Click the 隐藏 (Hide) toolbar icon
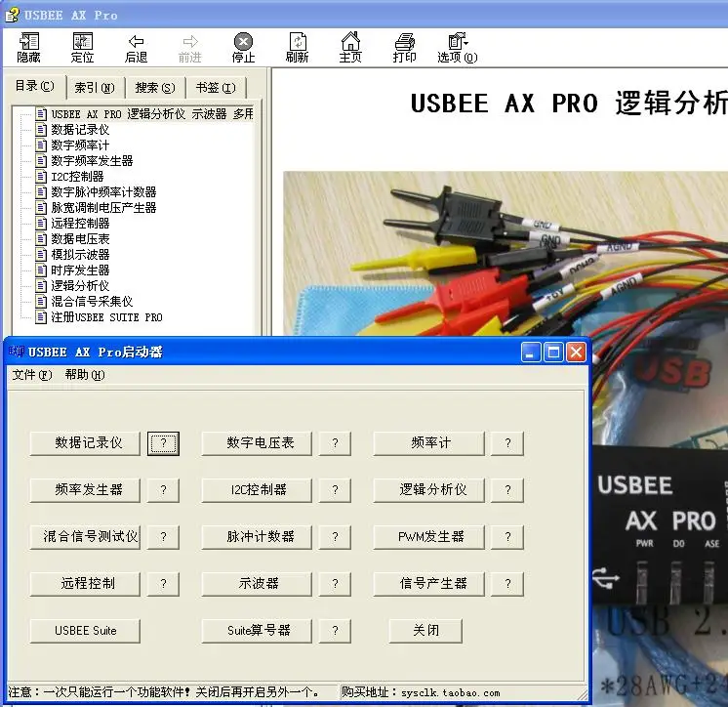 (x=28, y=48)
